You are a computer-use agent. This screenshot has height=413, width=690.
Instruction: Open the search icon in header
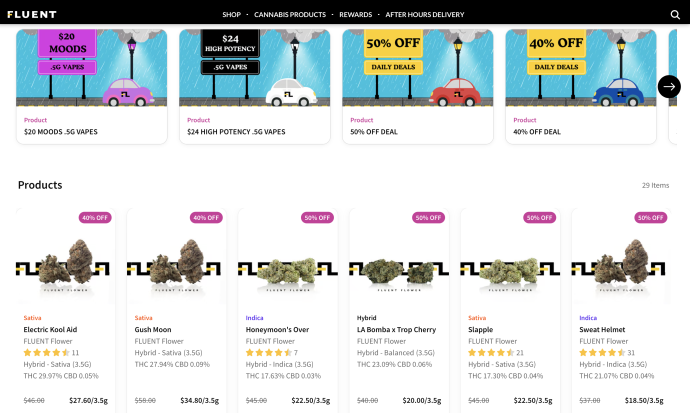[x=675, y=15]
